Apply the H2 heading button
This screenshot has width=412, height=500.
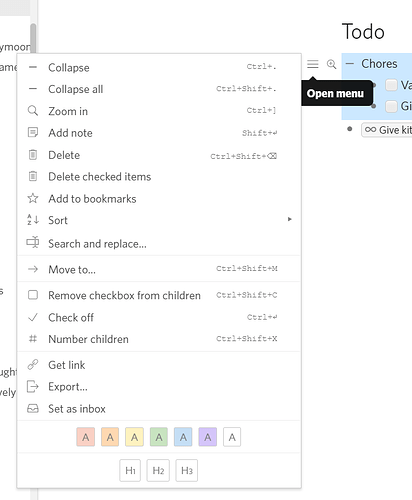tap(158, 470)
